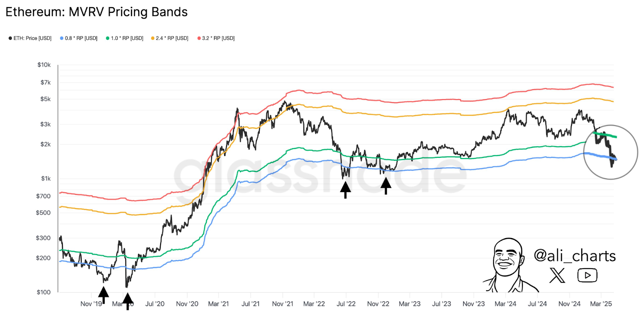The height and width of the screenshot is (327, 644).
Task: Click the red dot of 3.2 * RP legend
Action: 199,38
